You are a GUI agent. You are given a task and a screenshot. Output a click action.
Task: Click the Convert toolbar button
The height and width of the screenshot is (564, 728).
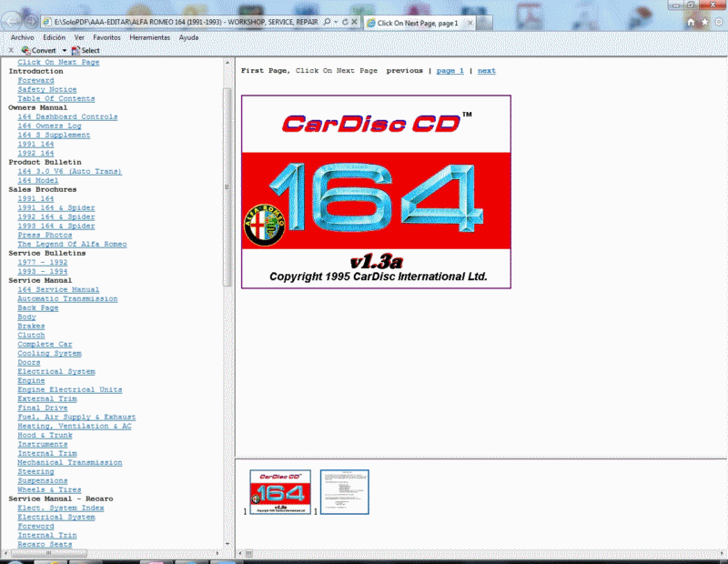pos(38,50)
